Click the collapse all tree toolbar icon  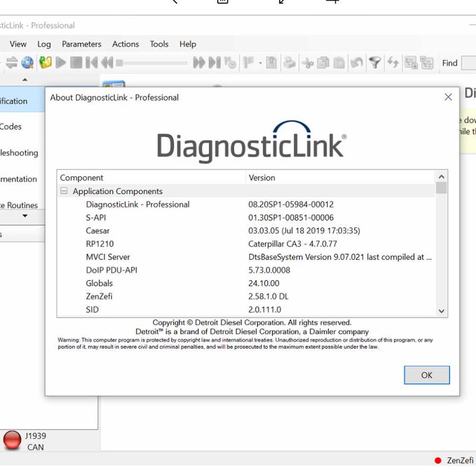tap(427, 63)
